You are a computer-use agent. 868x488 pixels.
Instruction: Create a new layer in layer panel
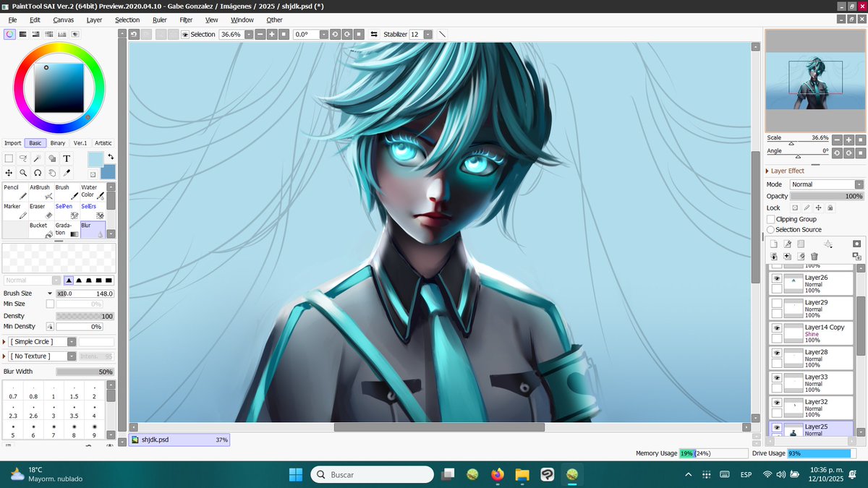pyautogui.click(x=773, y=244)
